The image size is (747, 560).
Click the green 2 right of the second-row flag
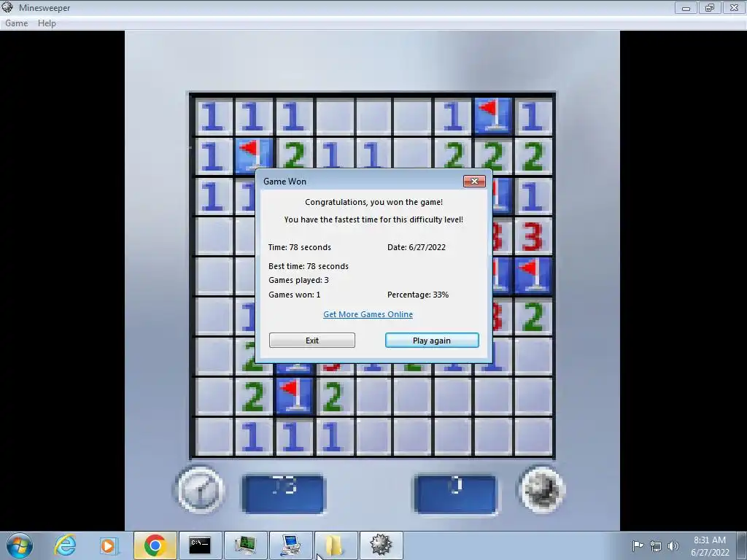tap(294, 156)
